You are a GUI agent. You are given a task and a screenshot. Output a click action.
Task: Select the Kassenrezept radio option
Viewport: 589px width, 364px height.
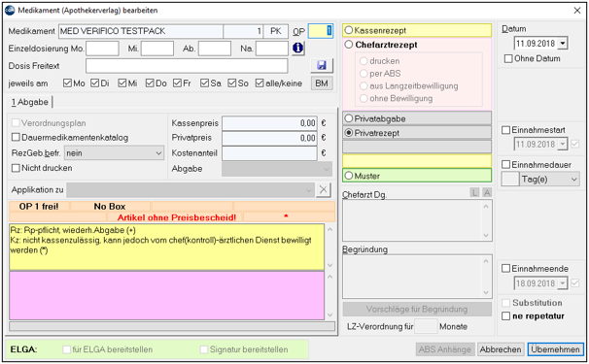[349, 30]
